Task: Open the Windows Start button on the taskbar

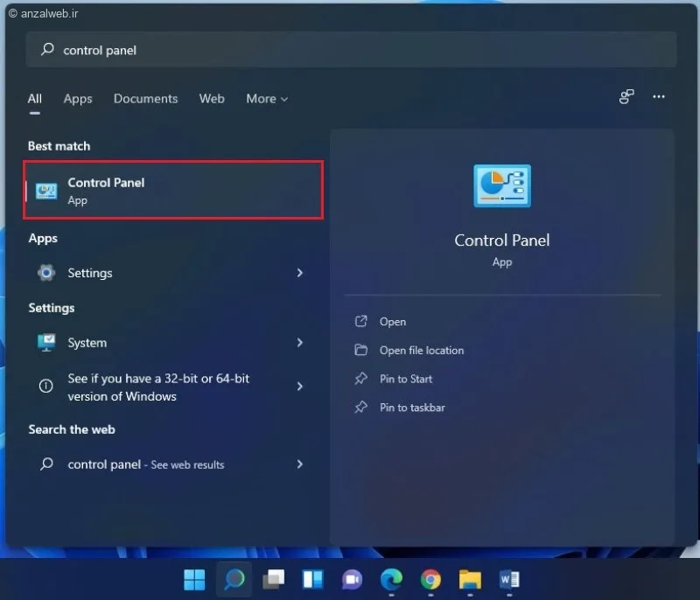Action: click(x=194, y=580)
